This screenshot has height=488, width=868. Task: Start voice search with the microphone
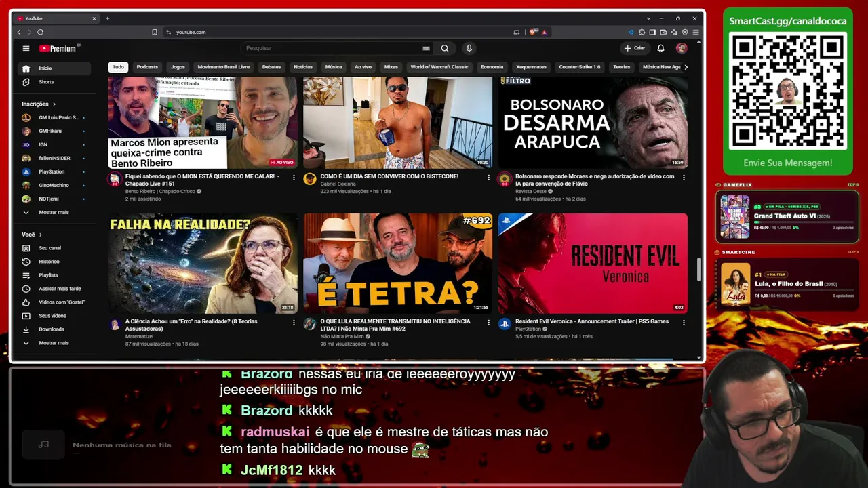coord(469,48)
